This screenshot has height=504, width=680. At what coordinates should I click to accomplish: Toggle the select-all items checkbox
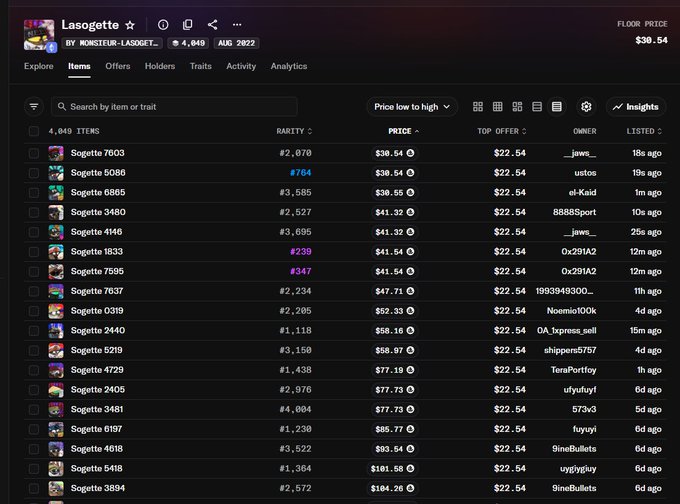[x=34, y=131]
